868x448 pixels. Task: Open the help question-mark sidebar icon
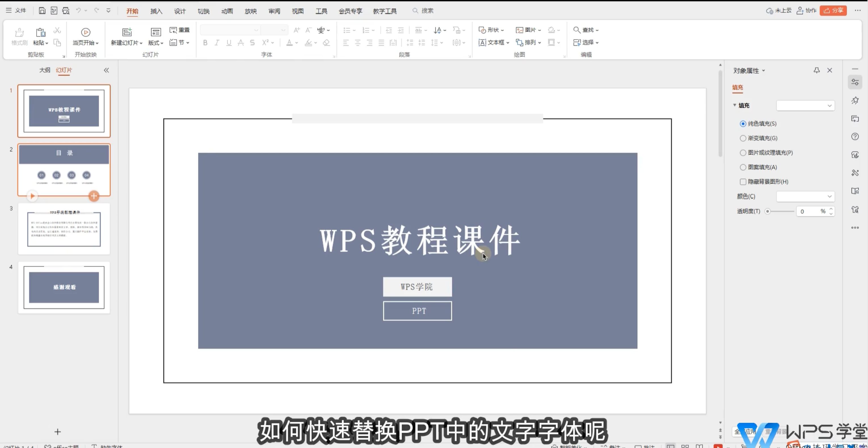(855, 137)
